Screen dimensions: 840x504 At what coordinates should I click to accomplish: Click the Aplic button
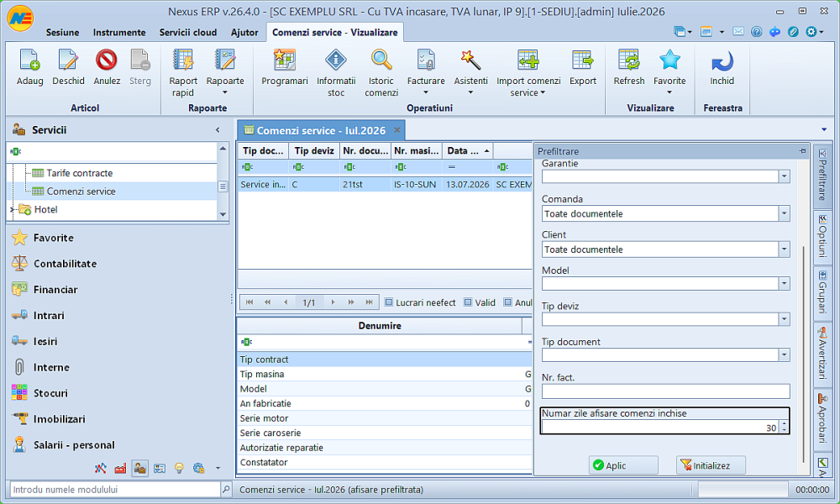[x=623, y=465]
